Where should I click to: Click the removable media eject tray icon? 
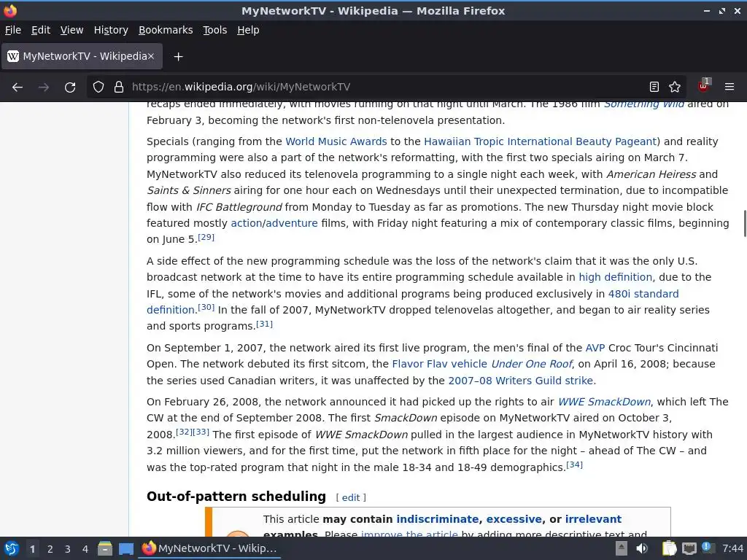point(622,548)
